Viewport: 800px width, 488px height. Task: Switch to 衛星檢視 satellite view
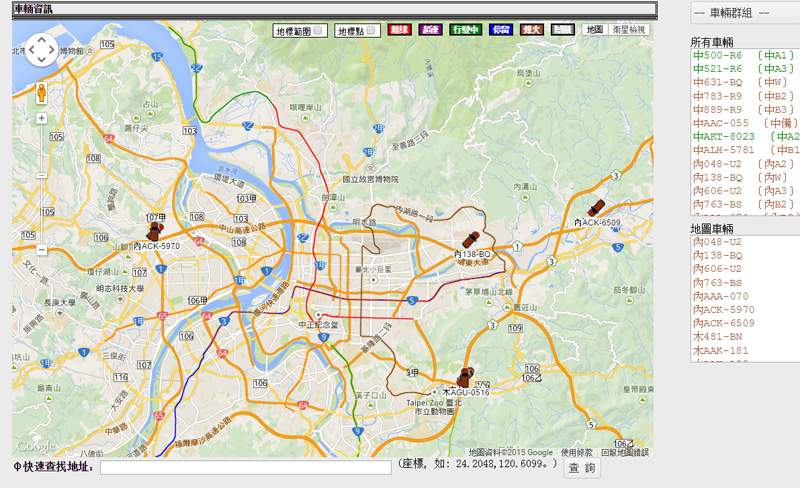click(629, 30)
